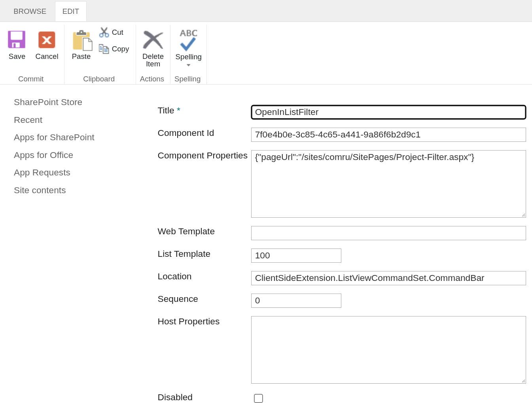532x403 pixels.
Task: Click the List Template field
Action: click(296, 256)
